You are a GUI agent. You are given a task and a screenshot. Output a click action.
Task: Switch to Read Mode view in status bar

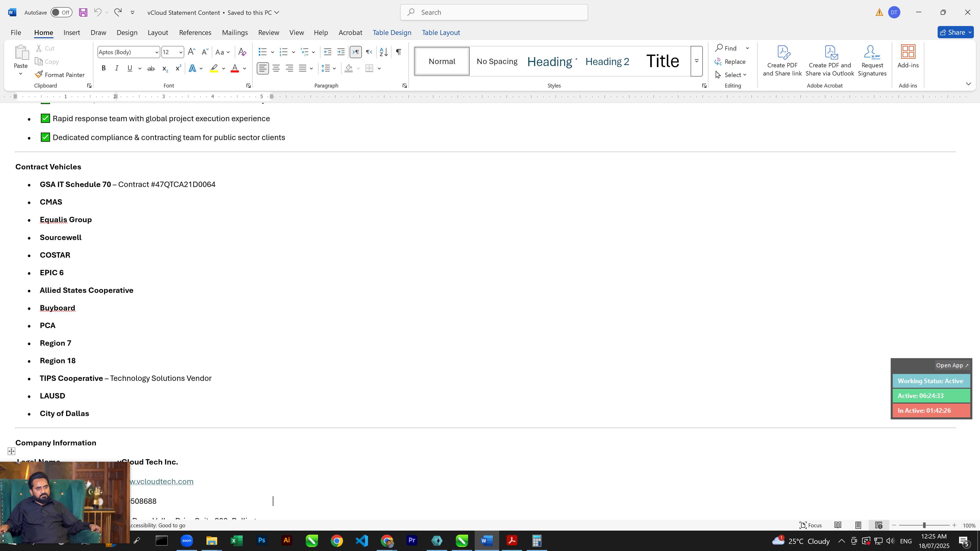(838, 525)
